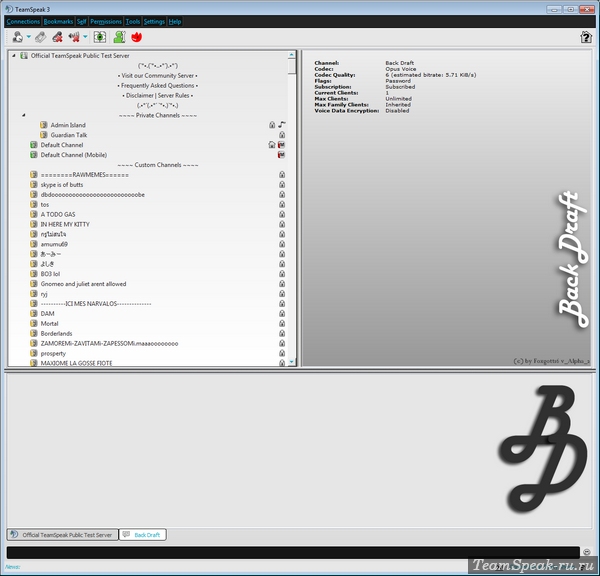Click the What's This help icon

(586, 38)
